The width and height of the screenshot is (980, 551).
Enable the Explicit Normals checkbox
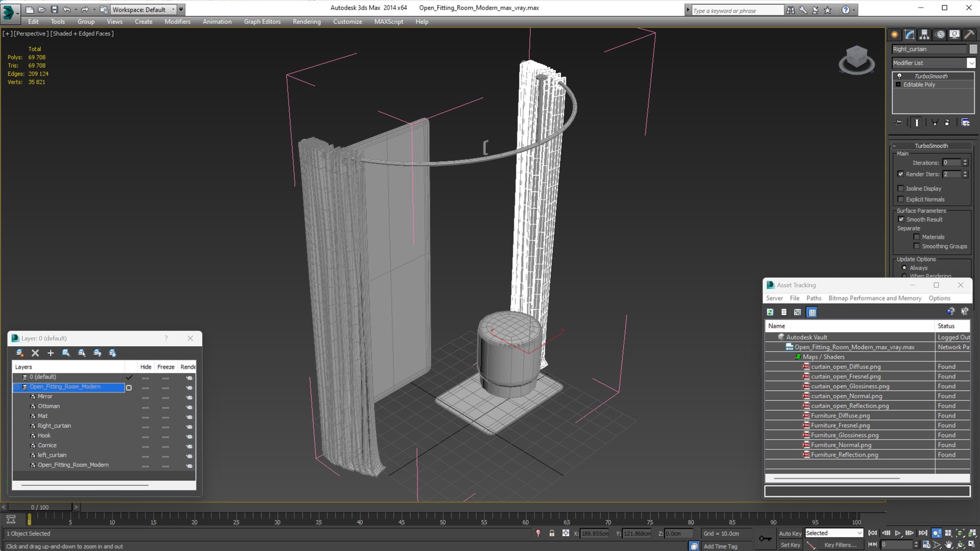[x=901, y=199]
